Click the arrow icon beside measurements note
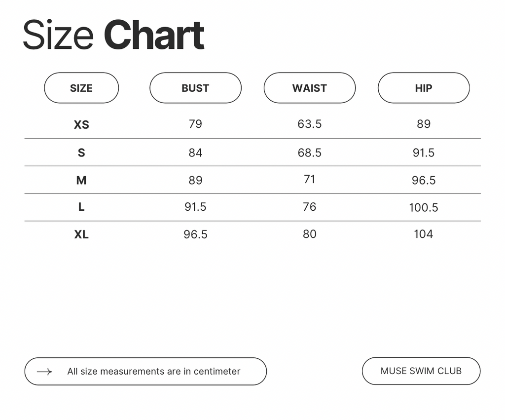 (44, 372)
